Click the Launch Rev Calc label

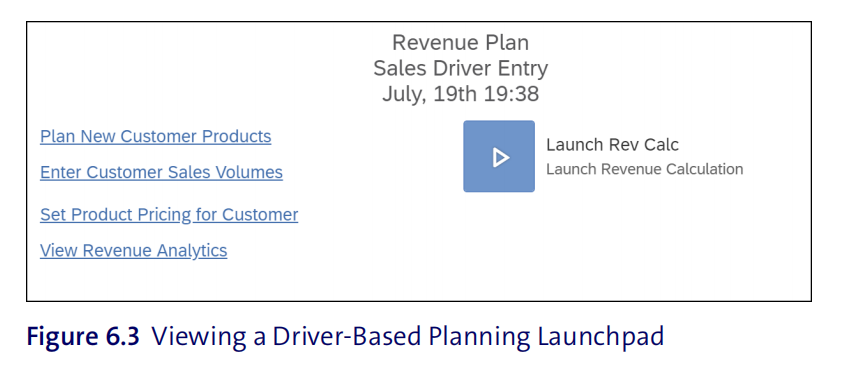pos(612,145)
